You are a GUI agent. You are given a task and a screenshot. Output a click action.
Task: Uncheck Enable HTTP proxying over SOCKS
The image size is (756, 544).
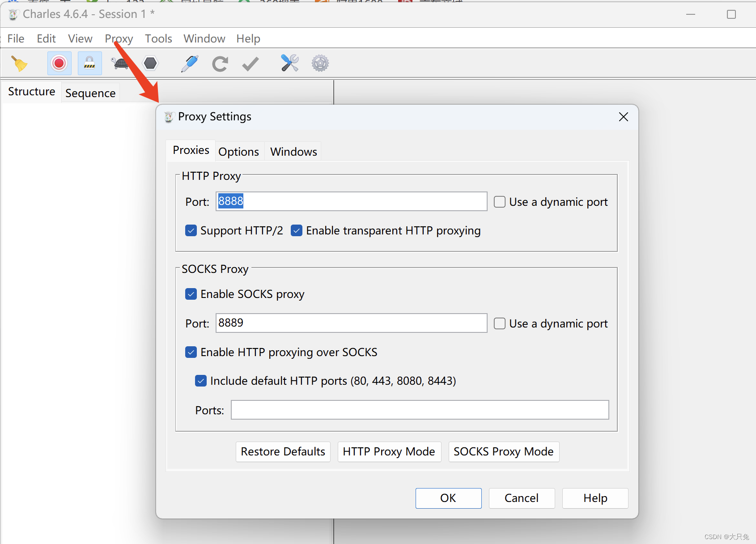point(191,352)
